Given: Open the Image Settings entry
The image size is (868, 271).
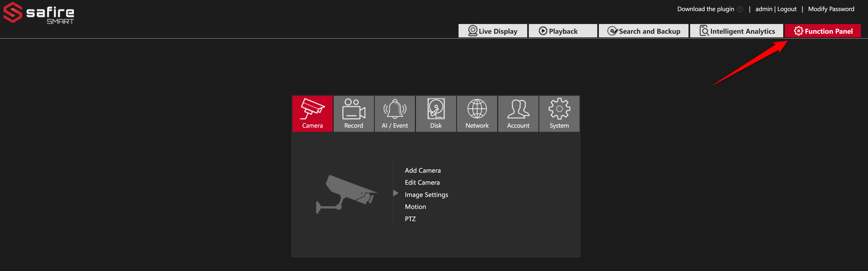Looking at the screenshot, I should [426, 195].
